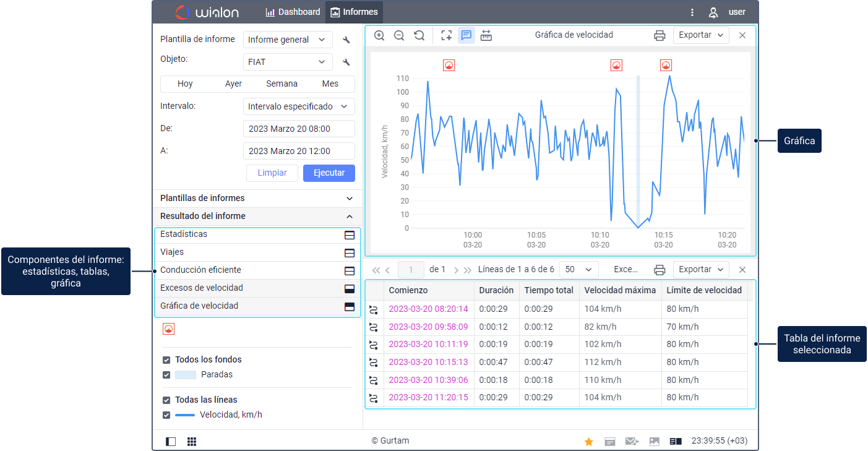
Task: Open the Informe general template dropdown
Action: click(288, 40)
